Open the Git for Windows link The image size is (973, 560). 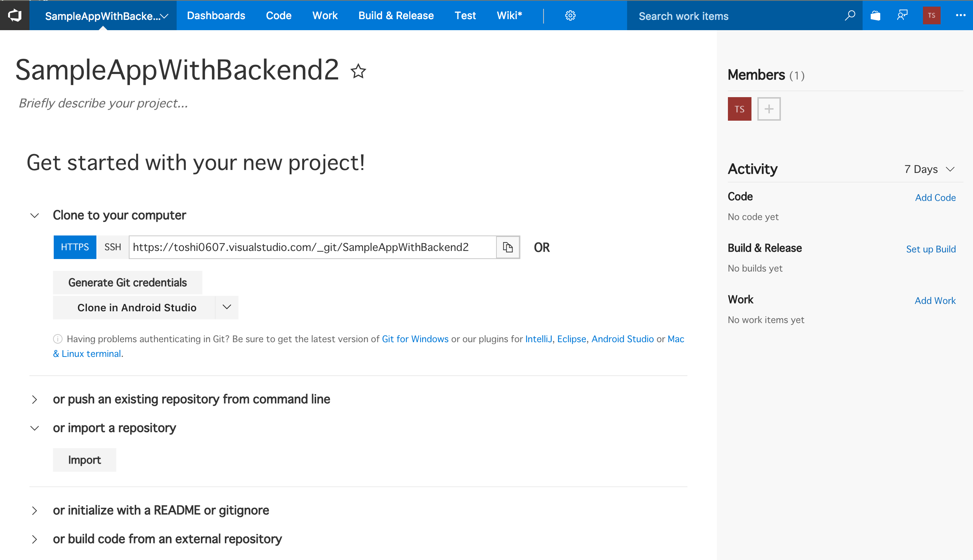pos(415,339)
